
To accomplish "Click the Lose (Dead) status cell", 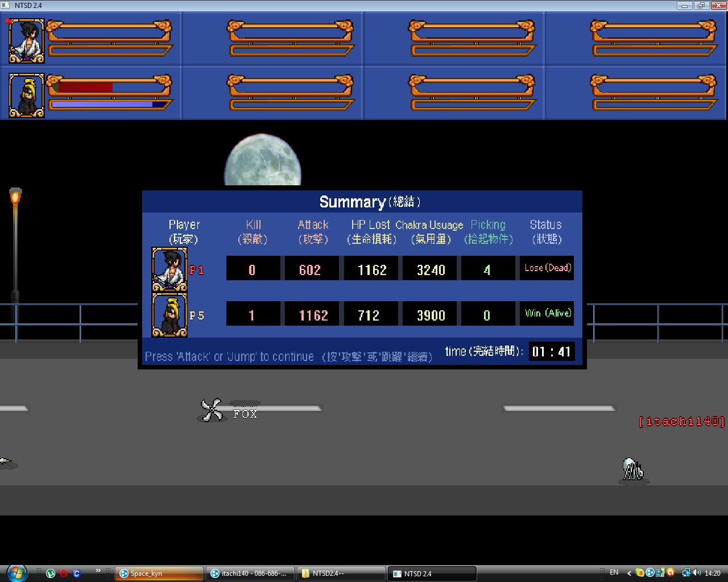I will coord(547,268).
